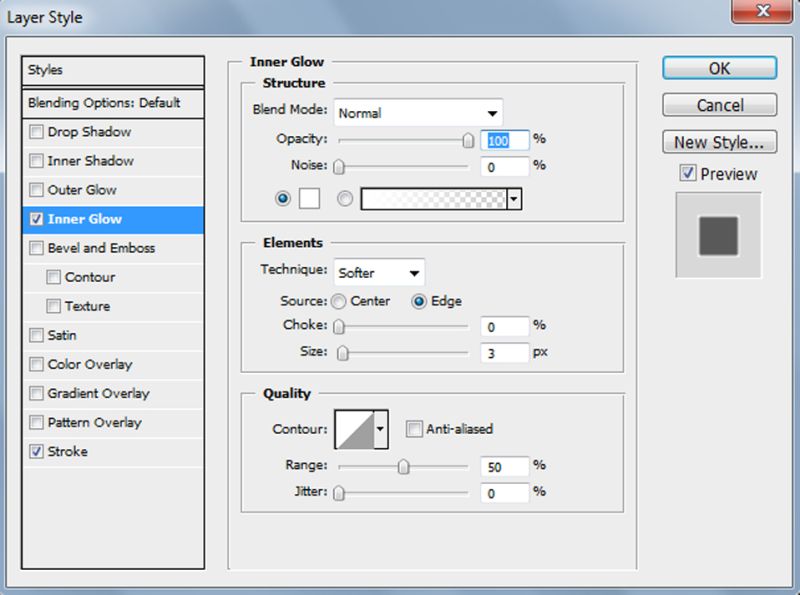Image resolution: width=800 pixels, height=595 pixels.
Task: Click the style preview thumbnail
Action: point(718,235)
